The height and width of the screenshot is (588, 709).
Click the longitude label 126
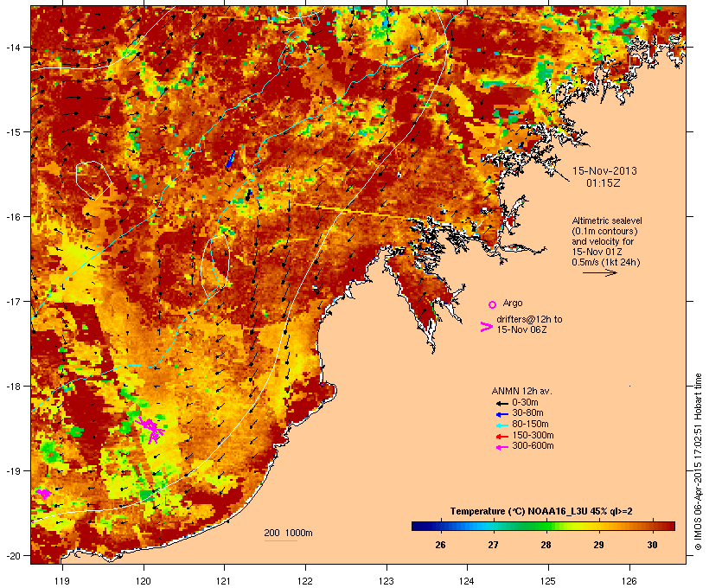pos(629,581)
